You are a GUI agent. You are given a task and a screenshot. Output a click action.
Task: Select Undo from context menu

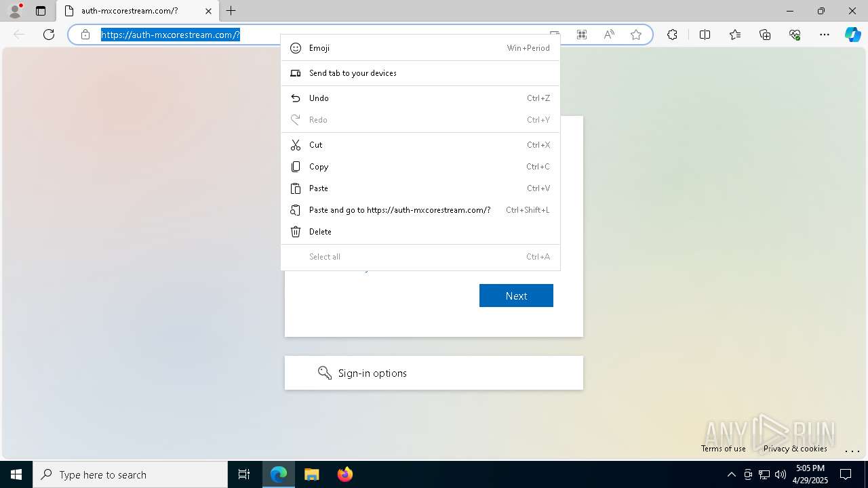(x=420, y=98)
